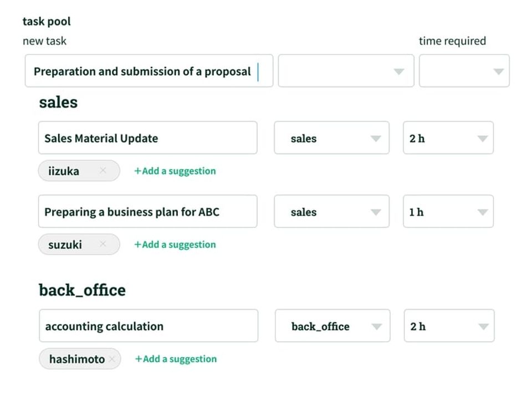Expand sales category dropdown for Sales Material Update
This screenshot has height=399, width=532.
click(x=331, y=138)
